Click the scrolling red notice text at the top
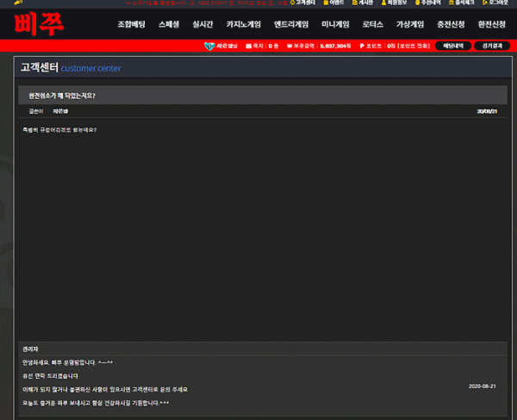Viewport: 517px width, 420px height. pos(207,3)
